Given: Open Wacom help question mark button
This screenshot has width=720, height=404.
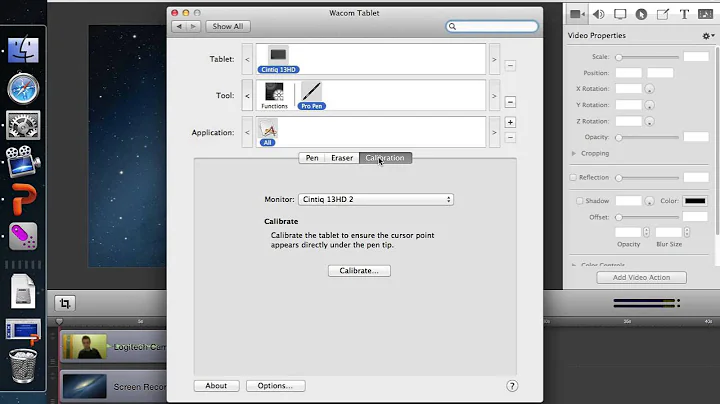Looking at the screenshot, I should pos(512,386).
